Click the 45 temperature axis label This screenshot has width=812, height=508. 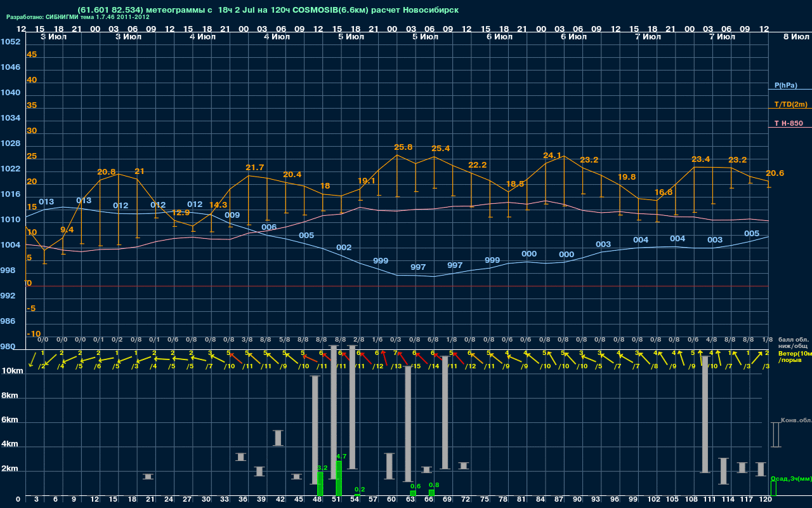(32, 55)
